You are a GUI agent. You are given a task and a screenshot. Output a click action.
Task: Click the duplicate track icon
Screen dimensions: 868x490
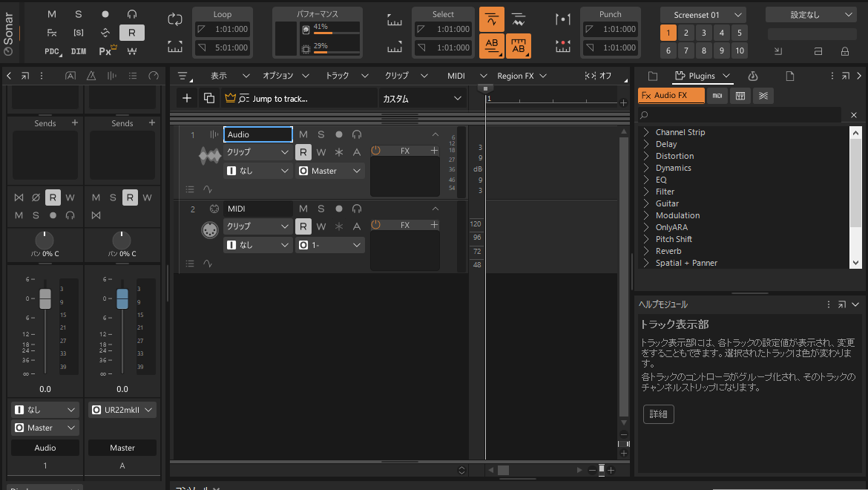[209, 99]
